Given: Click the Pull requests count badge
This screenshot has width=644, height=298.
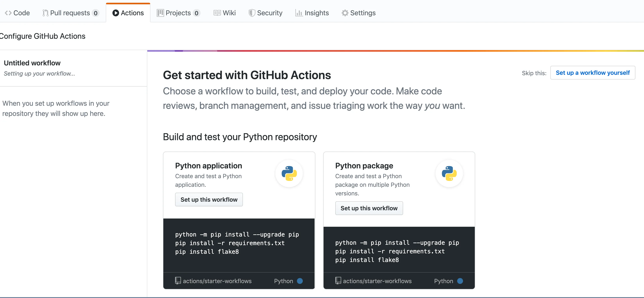Looking at the screenshot, I should 96,13.
